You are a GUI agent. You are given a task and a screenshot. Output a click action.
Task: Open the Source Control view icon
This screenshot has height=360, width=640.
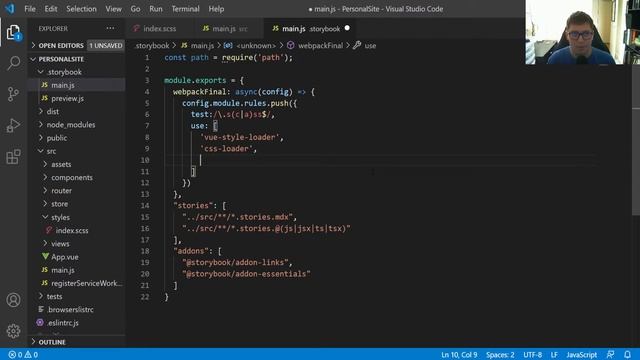click(13, 94)
